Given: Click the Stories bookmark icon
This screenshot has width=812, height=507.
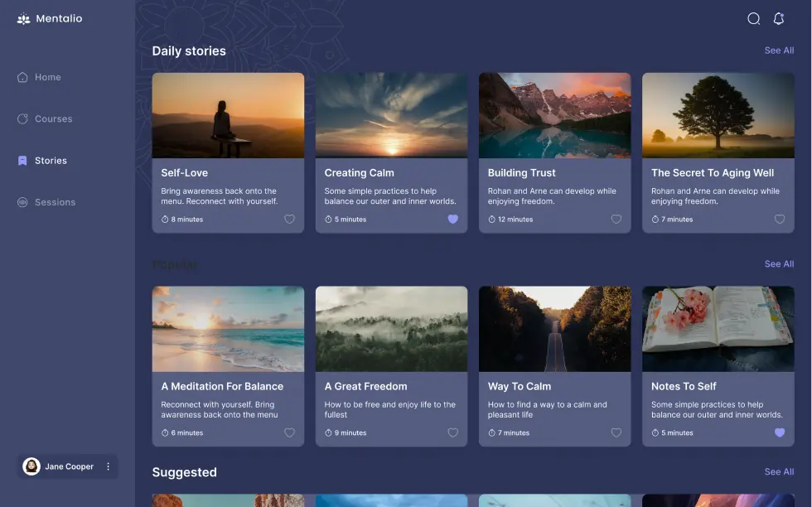Looking at the screenshot, I should tap(22, 161).
